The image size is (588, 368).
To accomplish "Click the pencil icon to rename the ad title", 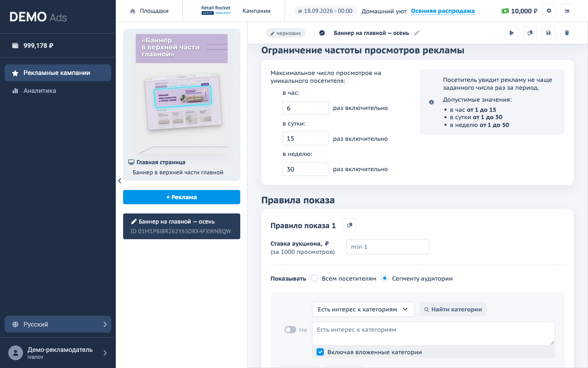I will click(417, 33).
